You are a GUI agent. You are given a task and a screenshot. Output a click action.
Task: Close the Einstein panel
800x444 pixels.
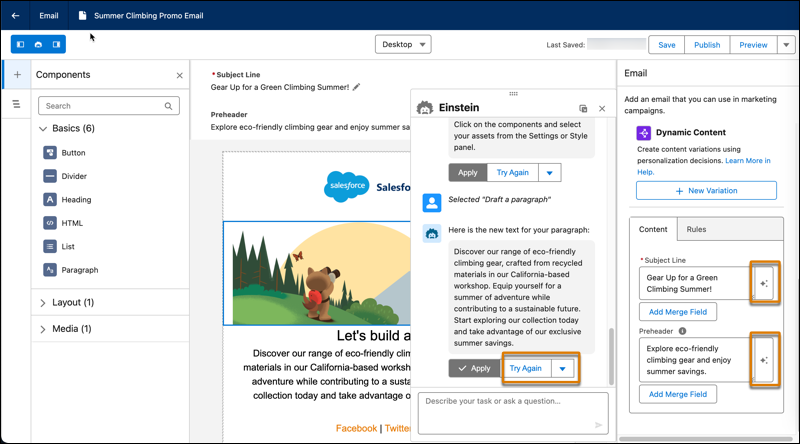click(602, 109)
